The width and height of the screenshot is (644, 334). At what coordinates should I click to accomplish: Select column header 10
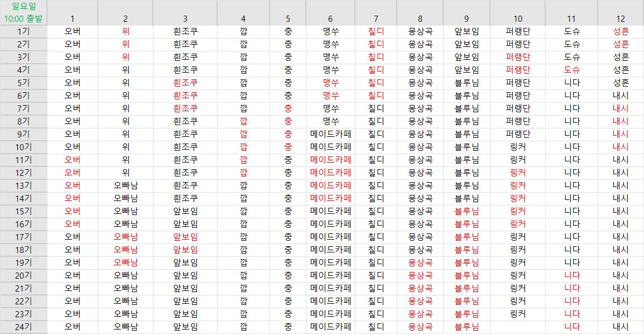(x=518, y=13)
